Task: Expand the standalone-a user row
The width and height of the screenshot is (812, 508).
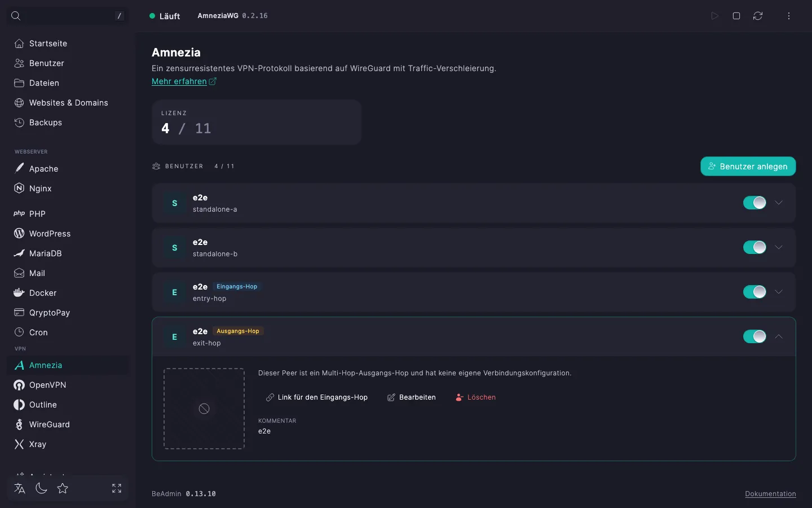Action: pyautogui.click(x=779, y=203)
